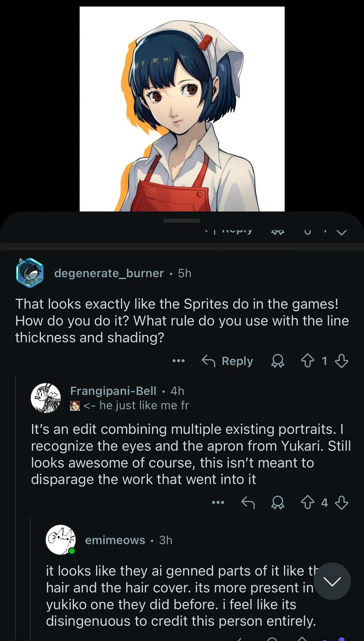This screenshot has width=364, height=641.
Task: Upvote Frangipani-Bell's comment
Action: point(308,503)
